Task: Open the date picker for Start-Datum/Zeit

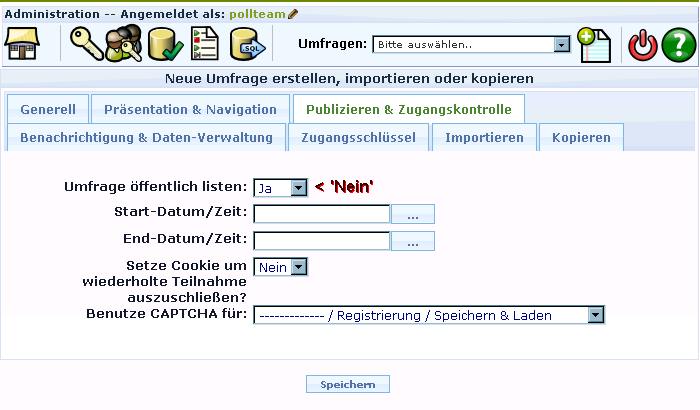Action: (x=413, y=214)
